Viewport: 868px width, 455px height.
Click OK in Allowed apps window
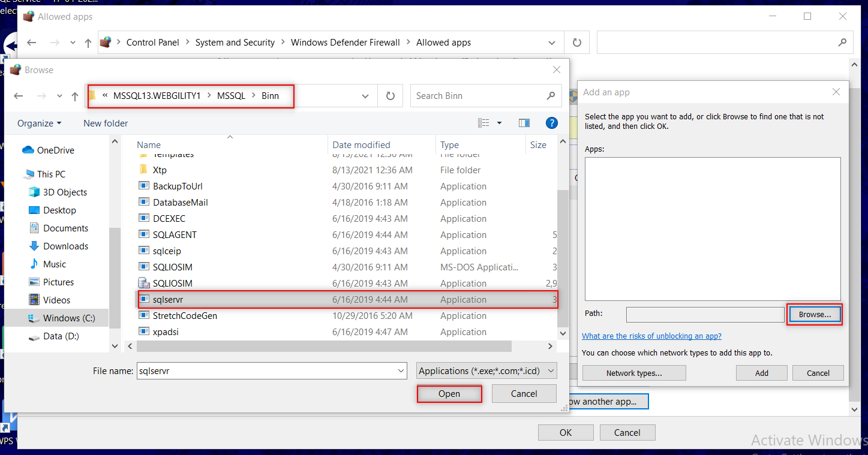(566, 432)
